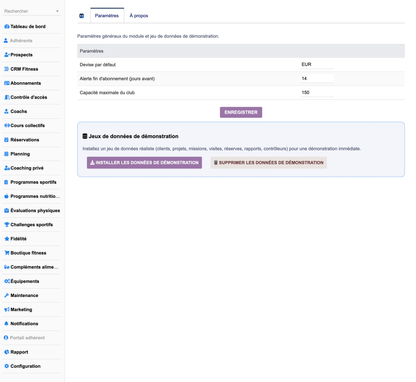Viewport: 416px width, 382px height.
Task: Click Supprimer les données de démonstration
Action: coord(269,163)
